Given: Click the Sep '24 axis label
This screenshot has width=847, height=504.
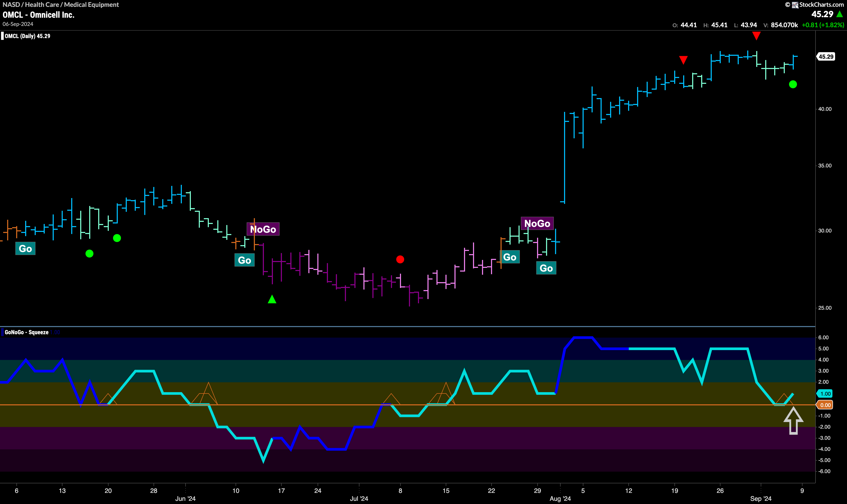Looking at the screenshot, I should tap(761, 498).
